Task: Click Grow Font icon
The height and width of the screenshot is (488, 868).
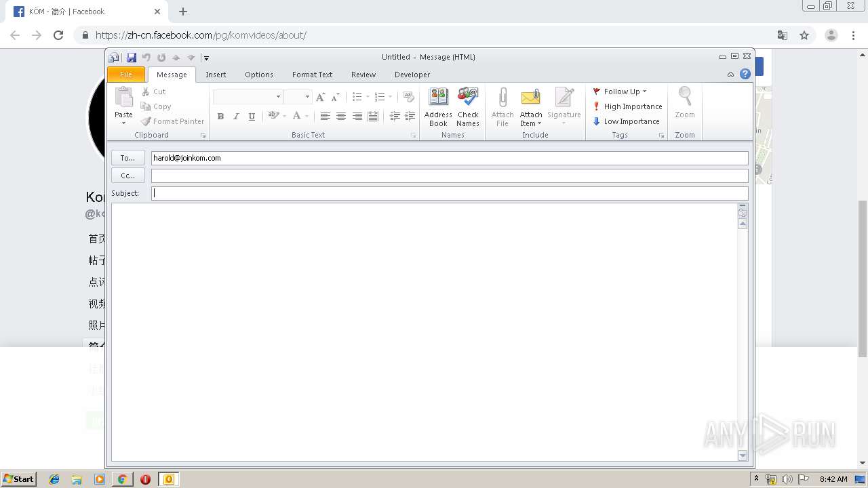Action: (x=321, y=97)
